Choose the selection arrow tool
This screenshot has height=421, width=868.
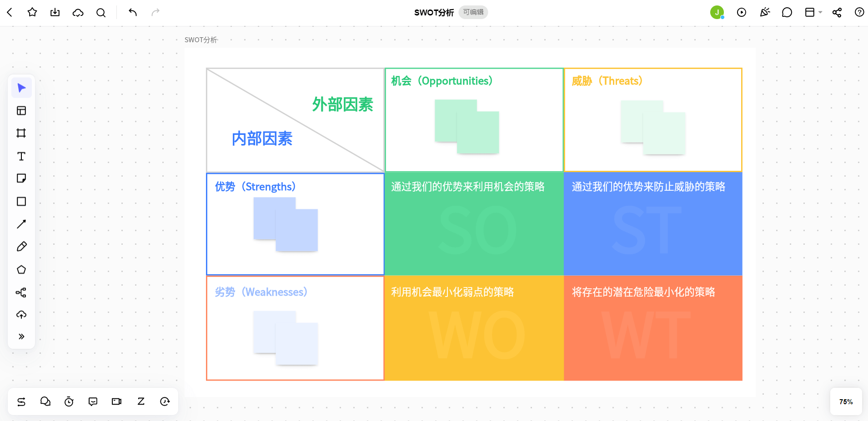pos(21,88)
